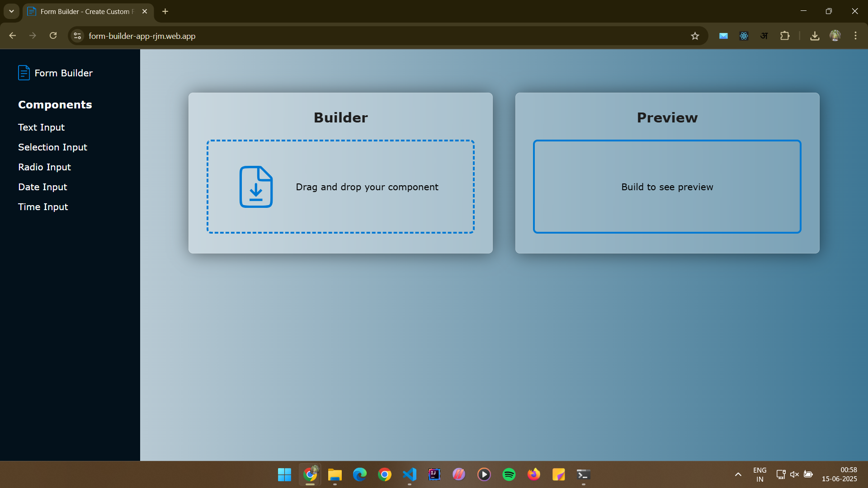The height and width of the screenshot is (488, 868).
Task: Select Date Input component
Action: 42,187
